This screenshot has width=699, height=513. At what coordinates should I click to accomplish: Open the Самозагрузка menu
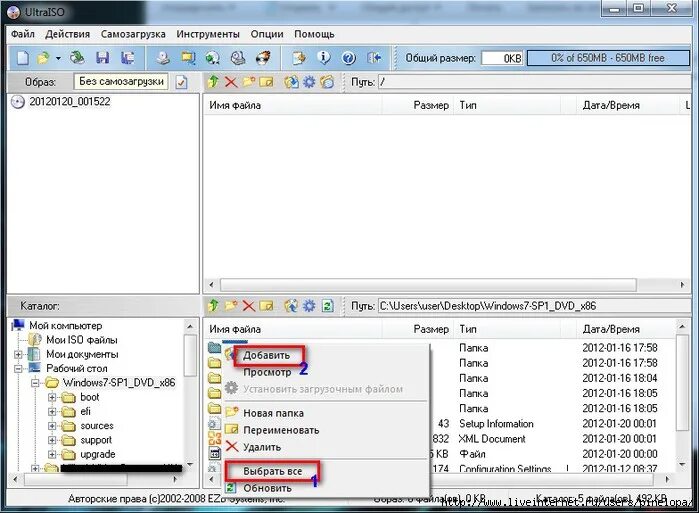coord(133,34)
